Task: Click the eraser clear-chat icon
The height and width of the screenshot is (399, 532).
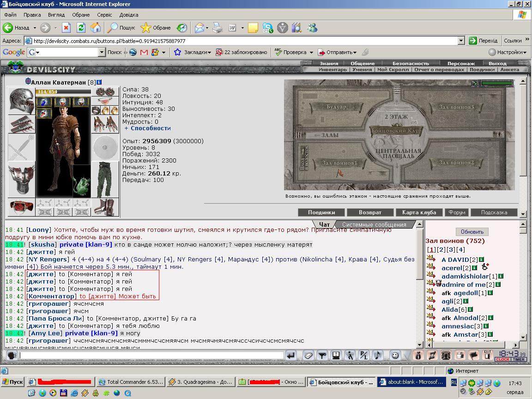Action: click(x=308, y=355)
